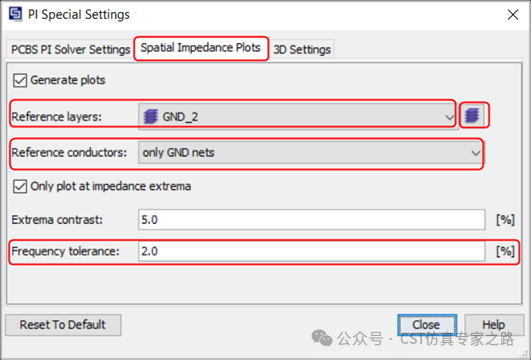Click the 'only GND nets' combo box text
Screen dimensions: 531x360
(178, 153)
